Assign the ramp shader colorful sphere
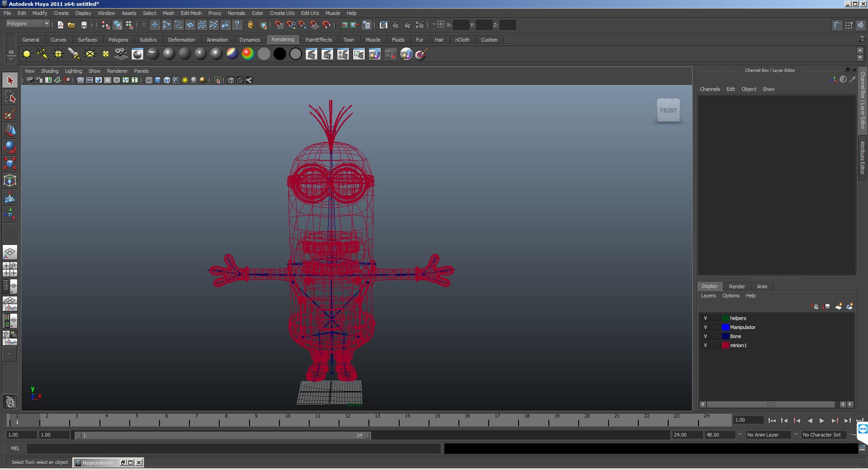This screenshot has height=470, width=868. point(248,54)
